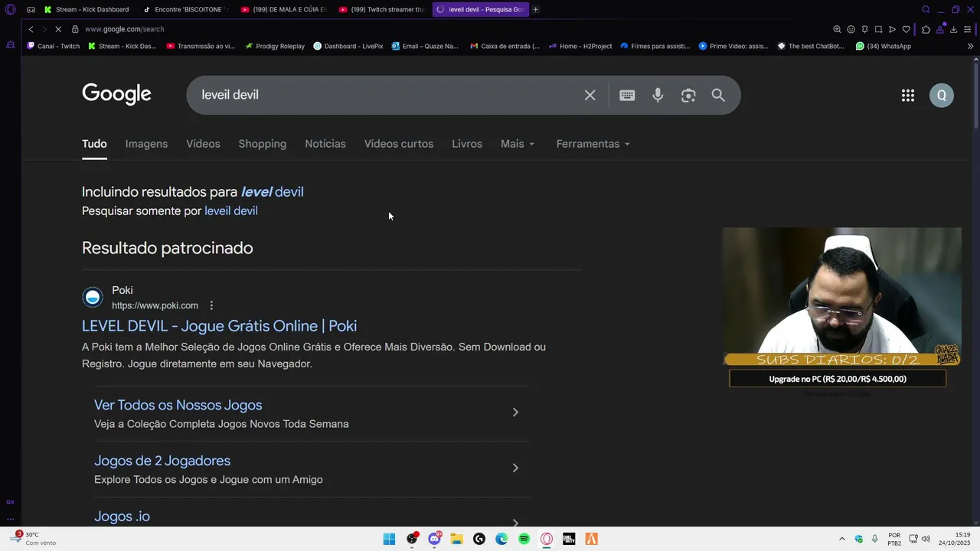Open the Canal - Twitch bookmark

53,46
